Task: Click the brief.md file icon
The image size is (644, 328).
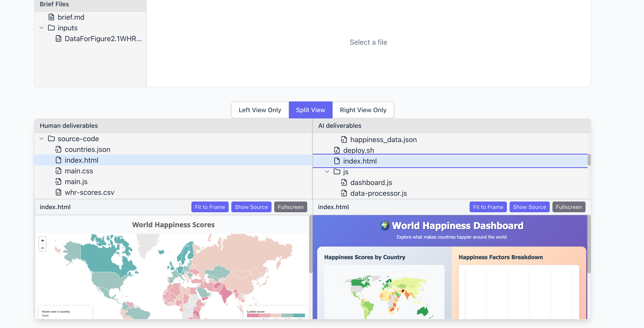Action: 51,17
